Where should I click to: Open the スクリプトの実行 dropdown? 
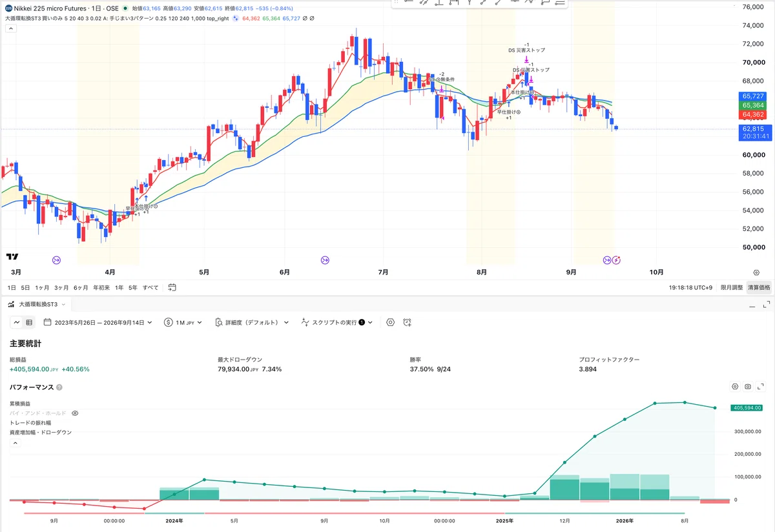(336, 322)
